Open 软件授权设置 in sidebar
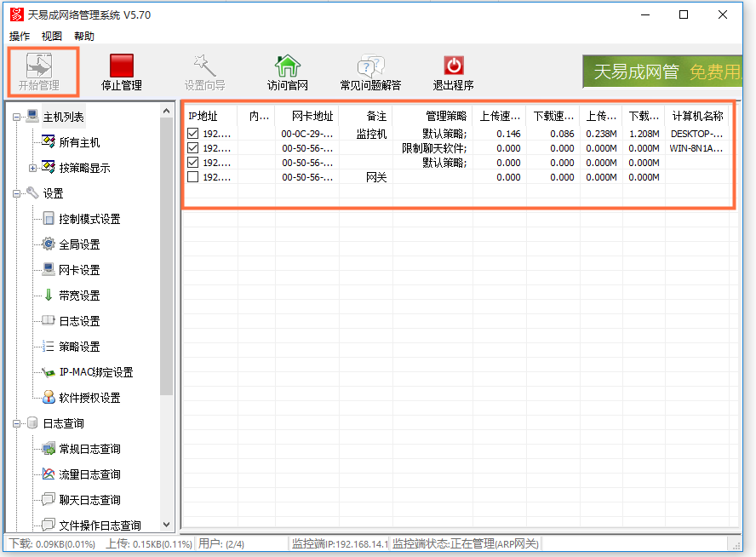This screenshot has height=557, width=756. click(x=89, y=398)
